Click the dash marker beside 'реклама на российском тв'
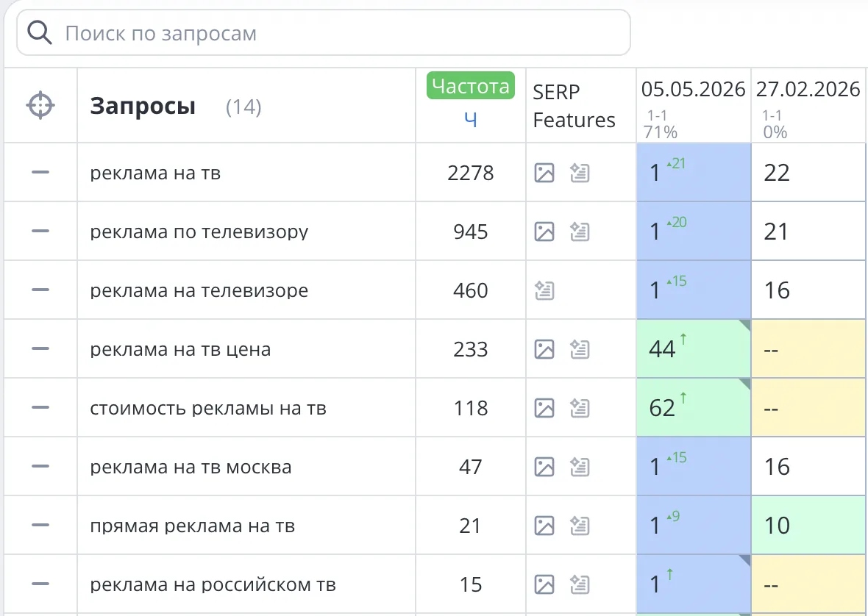The width and height of the screenshot is (868, 616). point(40,584)
